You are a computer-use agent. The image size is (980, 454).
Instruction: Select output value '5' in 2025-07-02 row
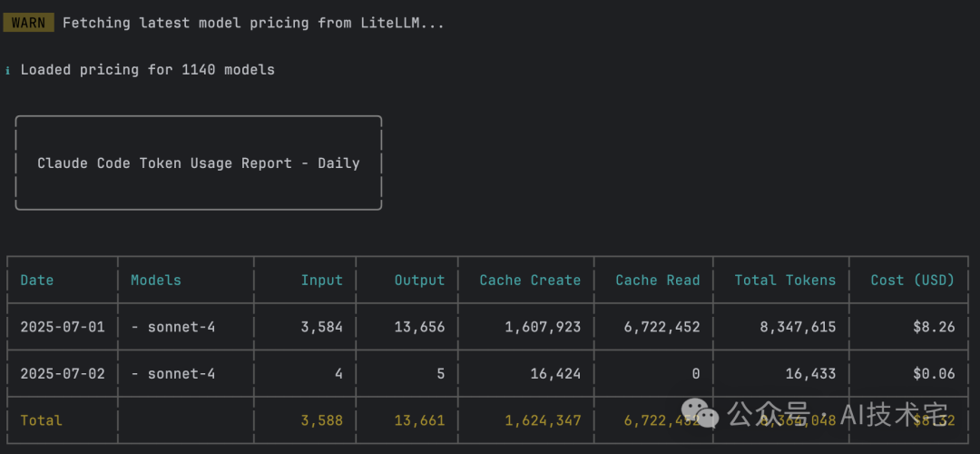(441, 374)
